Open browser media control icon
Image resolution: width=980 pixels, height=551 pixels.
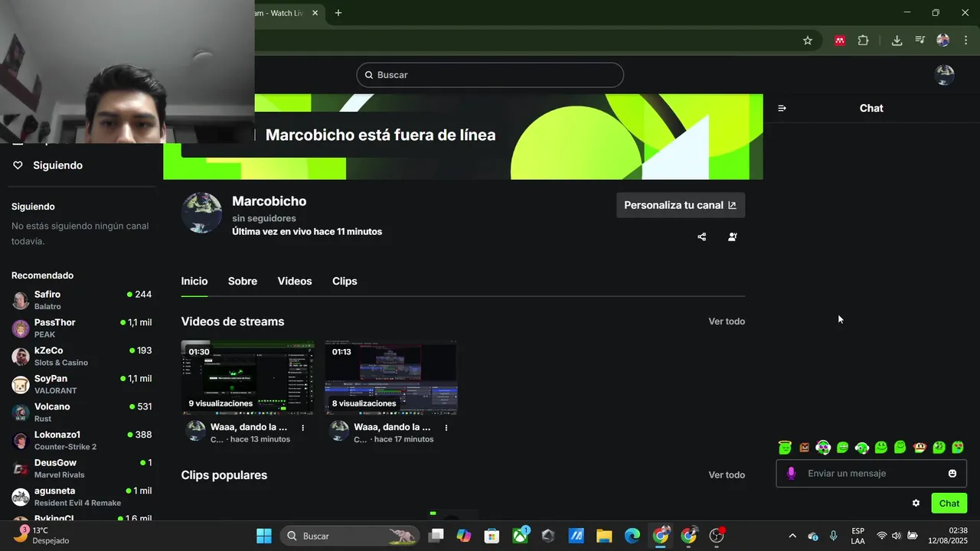pyautogui.click(x=920, y=41)
